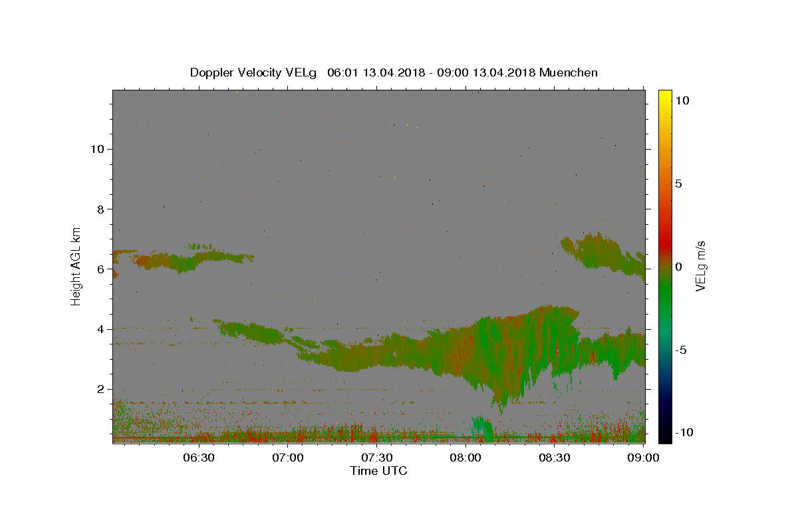Select the '08:00' time axis label
Viewport: 798px width, 532px height.
click(465, 458)
